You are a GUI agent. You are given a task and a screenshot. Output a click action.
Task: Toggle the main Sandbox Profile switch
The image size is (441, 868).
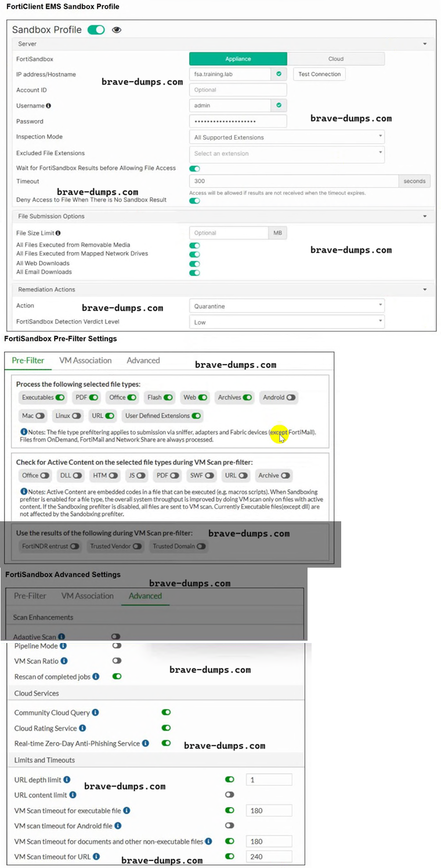point(96,30)
